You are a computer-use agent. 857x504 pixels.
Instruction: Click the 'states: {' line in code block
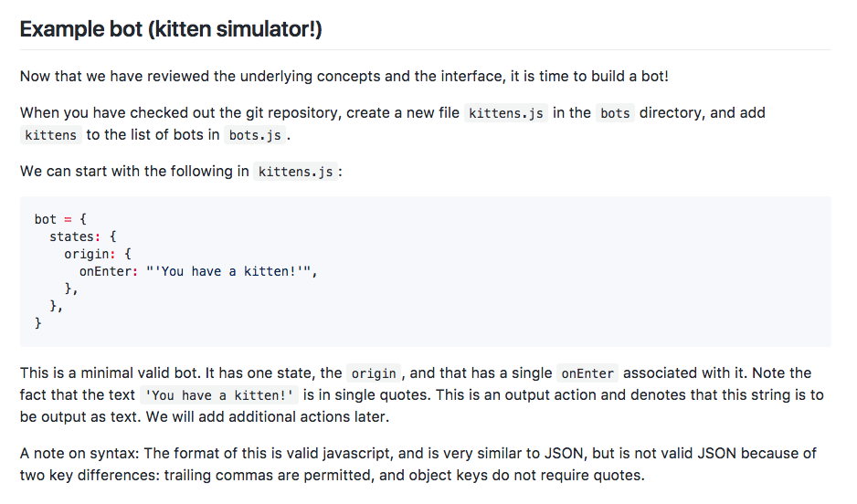click(x=82, y=236)
